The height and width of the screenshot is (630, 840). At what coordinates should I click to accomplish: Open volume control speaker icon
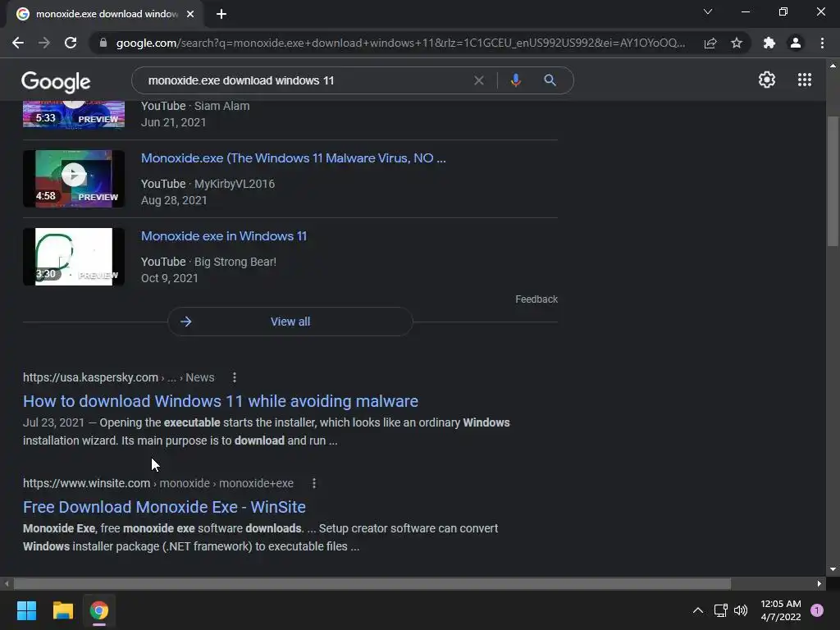click(741, 610)
